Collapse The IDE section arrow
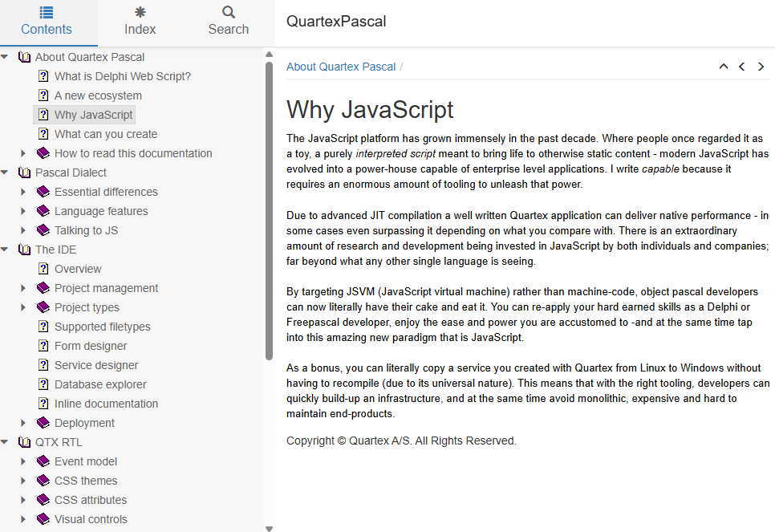The image size is (775, 532). point(5,250)
